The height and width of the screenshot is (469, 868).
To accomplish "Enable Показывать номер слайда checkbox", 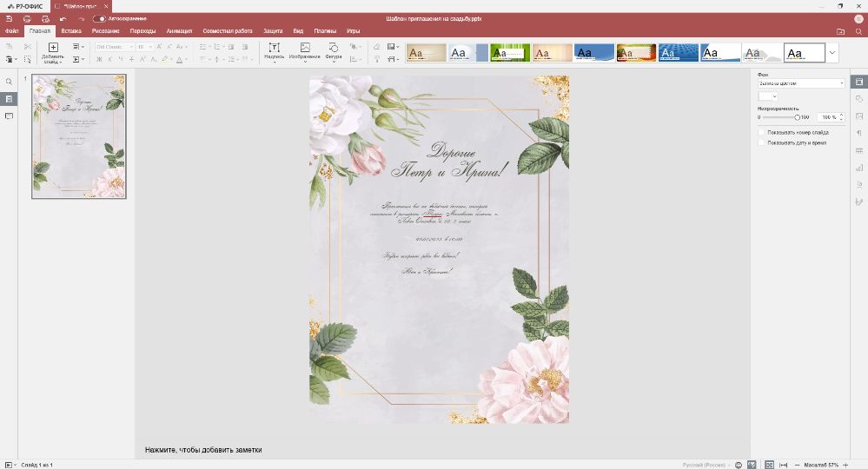I will point(762,133).
